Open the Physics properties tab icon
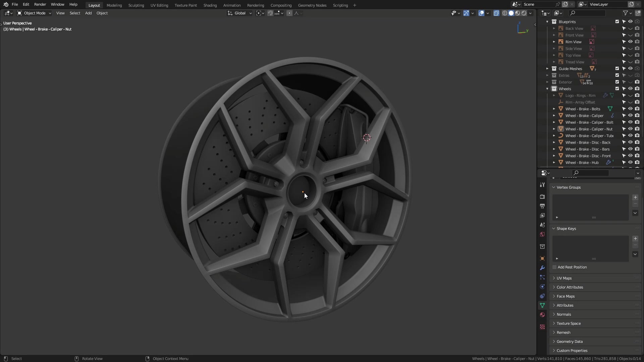The height and width of the screenshot is (362, 644). coord(542,287)
